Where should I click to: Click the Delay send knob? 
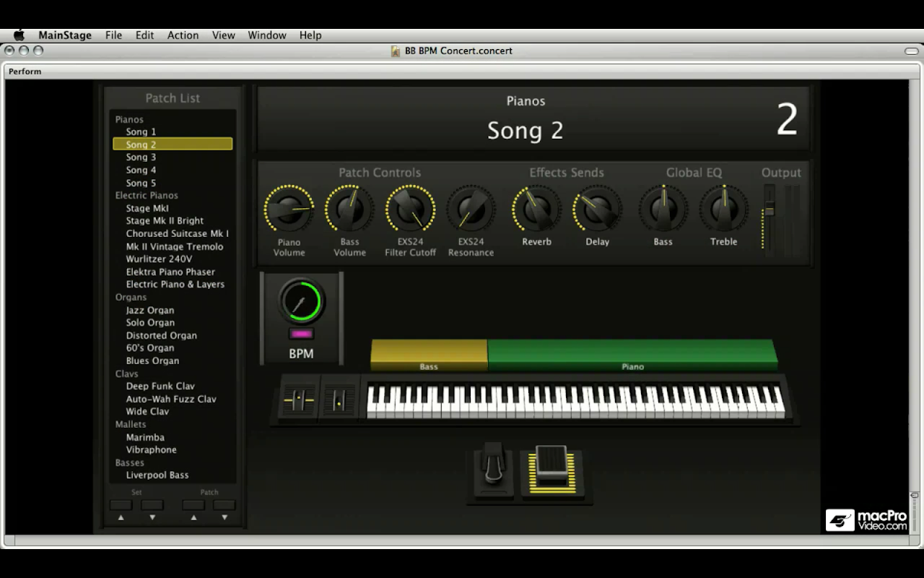[x=597, y=210]
